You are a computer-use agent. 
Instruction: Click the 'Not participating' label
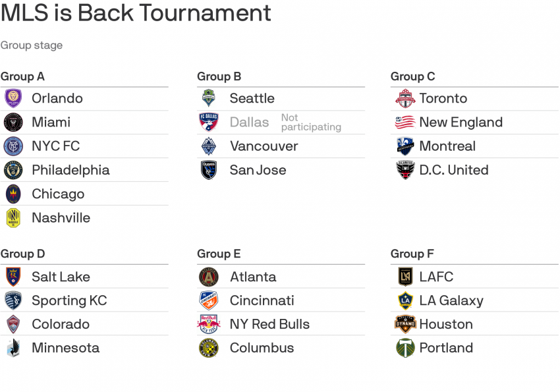click(x=310, y=123)
